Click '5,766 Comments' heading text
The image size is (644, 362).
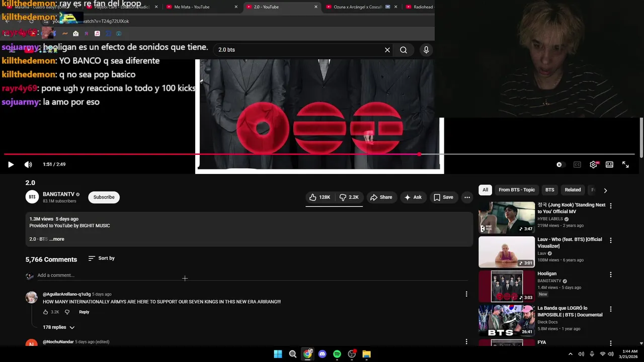click(51, 259)
